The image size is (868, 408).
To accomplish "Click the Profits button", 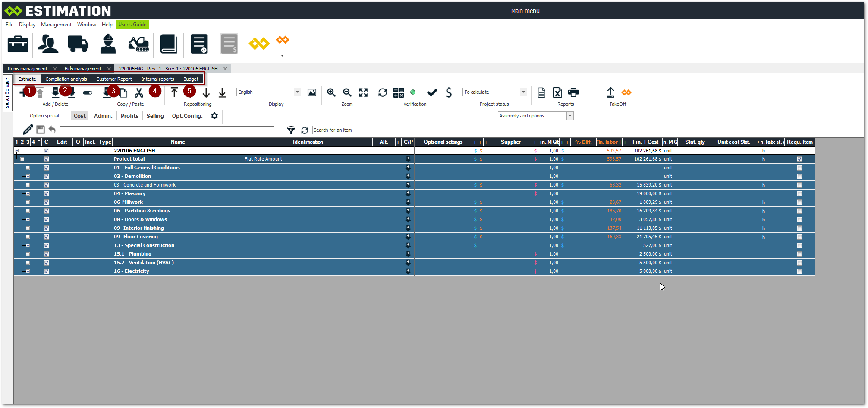I will [x=129, y=116].
